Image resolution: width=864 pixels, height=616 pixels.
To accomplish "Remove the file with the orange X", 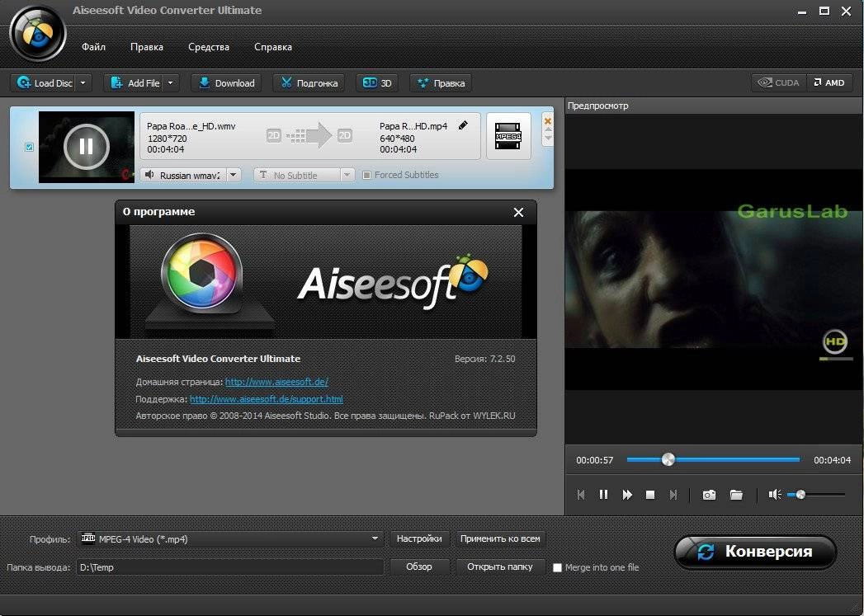I will [548, 120].
